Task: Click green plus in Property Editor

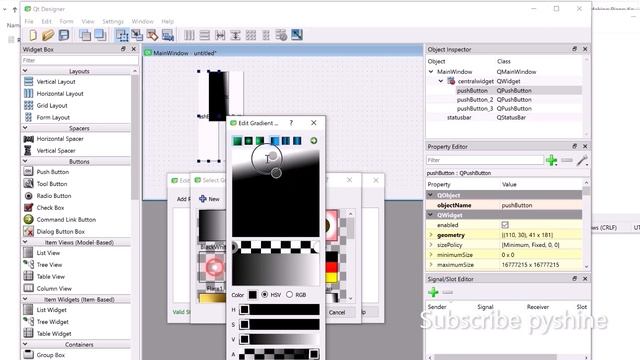Action: click(x=551, y=160)
